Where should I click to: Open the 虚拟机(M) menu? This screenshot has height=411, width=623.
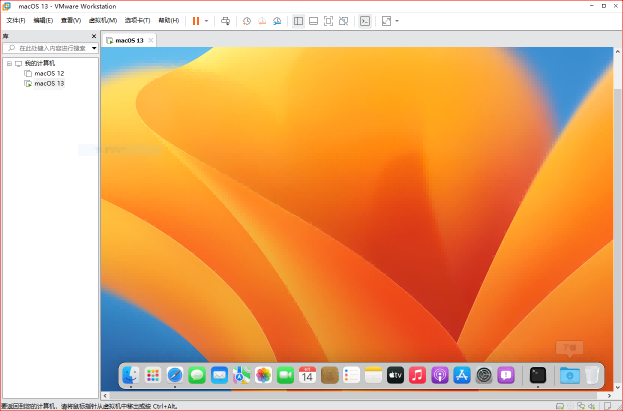pyautogui.click(x=103, y=20)
